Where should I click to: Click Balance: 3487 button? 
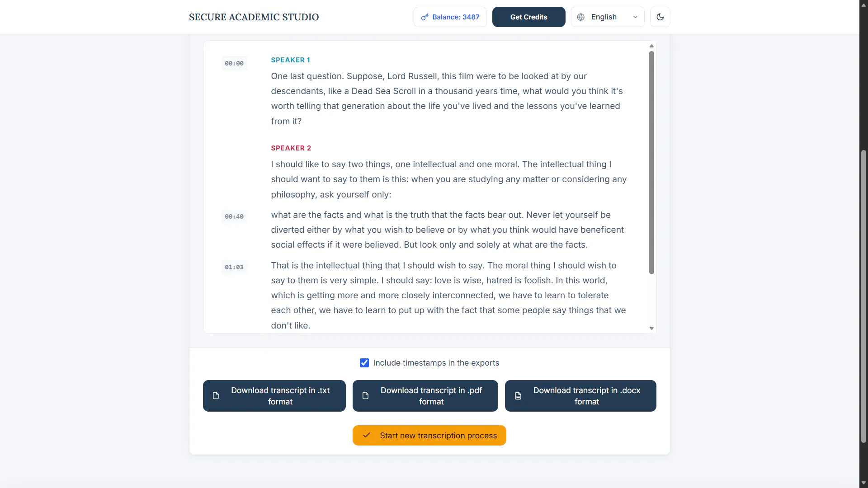450,17
